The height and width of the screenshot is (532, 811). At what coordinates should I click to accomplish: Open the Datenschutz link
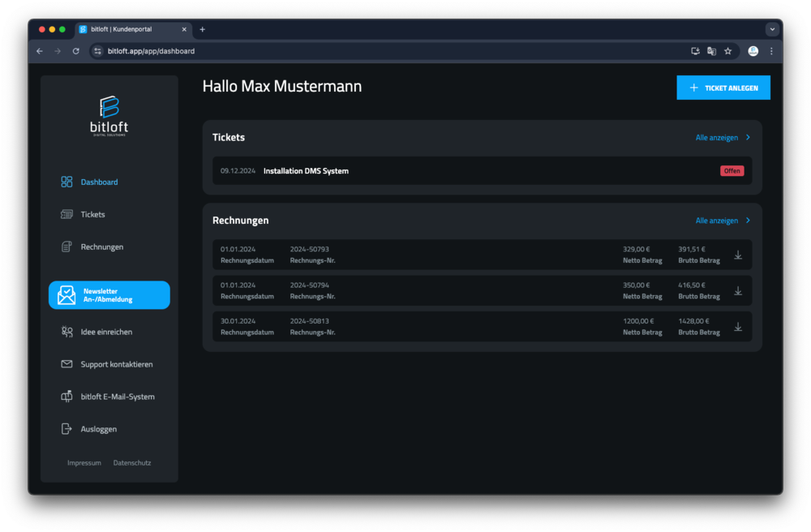[x=132, y=463]
